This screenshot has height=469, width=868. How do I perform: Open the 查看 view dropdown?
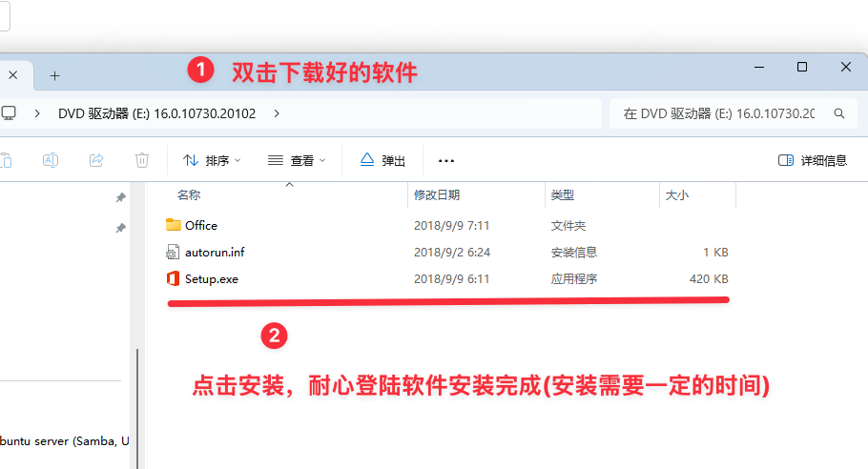pos(297,161)
